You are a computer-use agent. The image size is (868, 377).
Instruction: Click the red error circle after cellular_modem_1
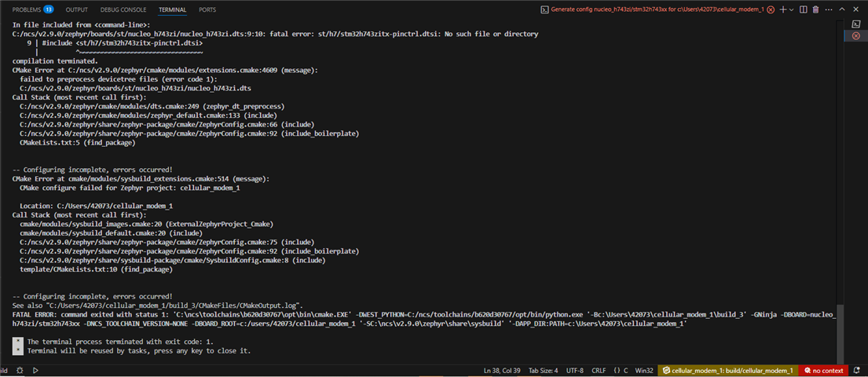pos(771,10)
